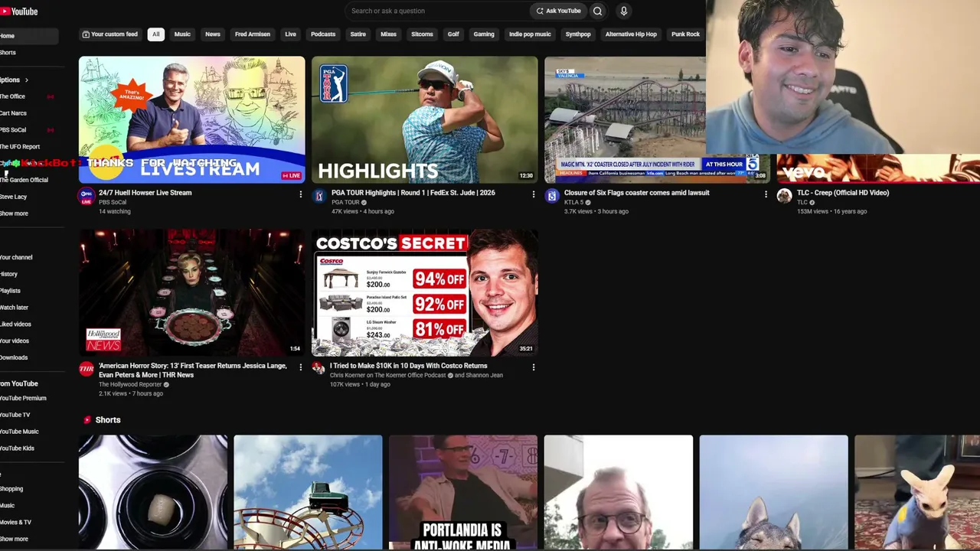Select the Mixes filter chip
The width and height of the screenshot is (980, 551).
389,34
